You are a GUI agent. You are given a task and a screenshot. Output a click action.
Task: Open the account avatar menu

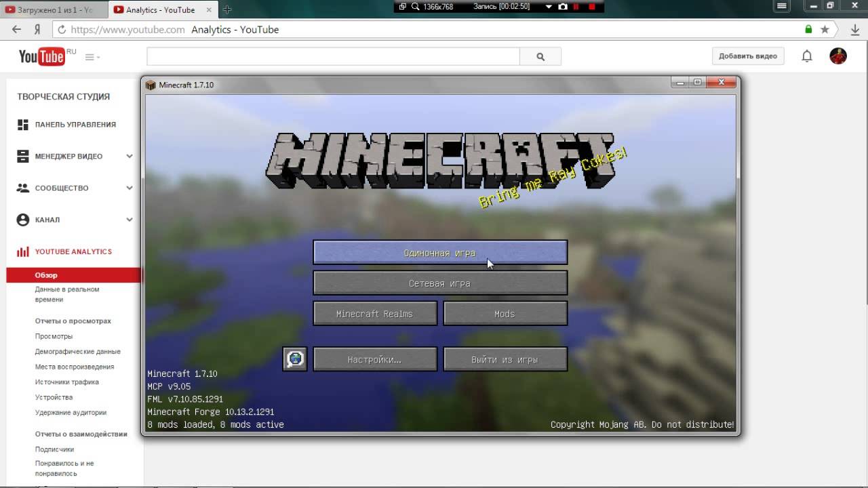coord(838,56)
